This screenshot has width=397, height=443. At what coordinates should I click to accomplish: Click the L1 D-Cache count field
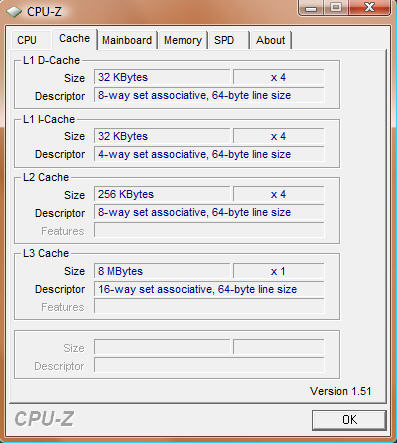278,77
